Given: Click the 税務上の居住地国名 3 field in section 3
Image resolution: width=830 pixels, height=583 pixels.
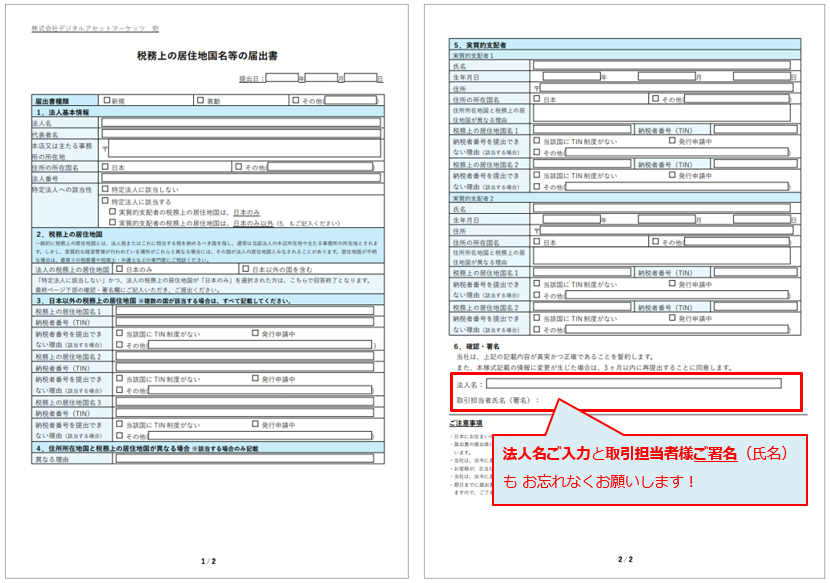Looking at the screenshot, I should (245, 402).
